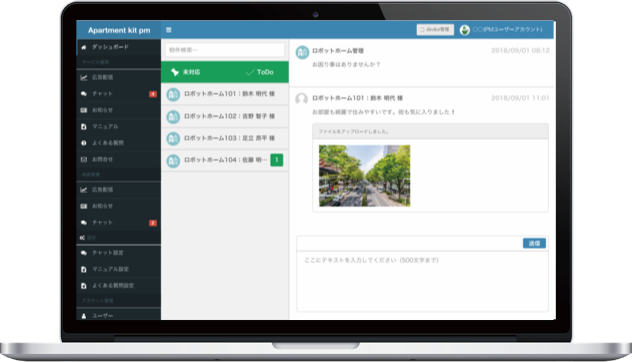Image resolution: width=632 pixels, height=362 pixels.
Task: Open the uploaded tree-lined street photo
Action: point(364,176)
